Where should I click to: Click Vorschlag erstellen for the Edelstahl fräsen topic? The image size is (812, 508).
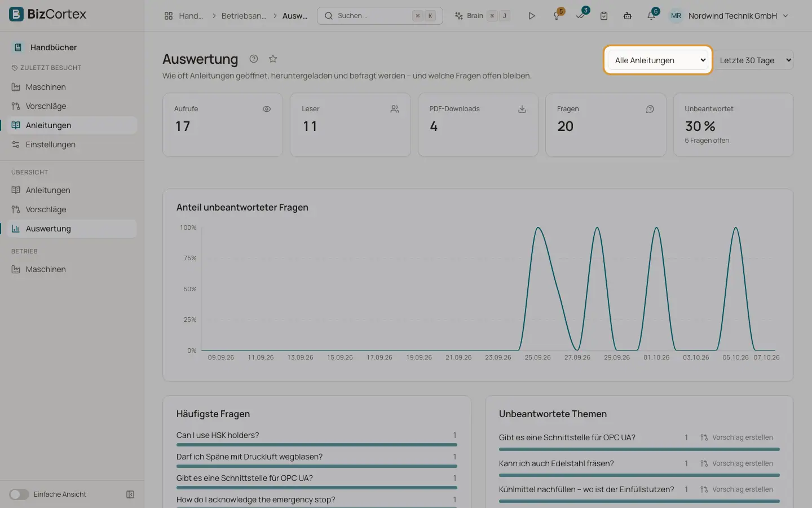pos(737,463)
